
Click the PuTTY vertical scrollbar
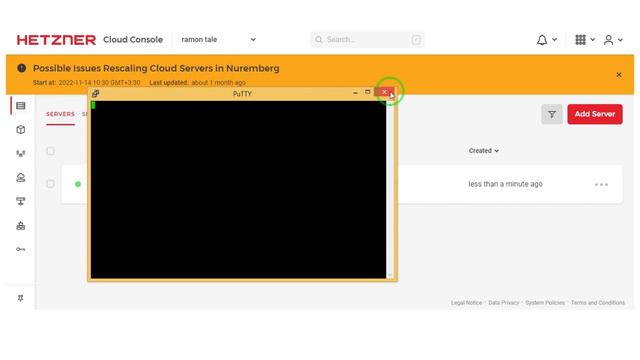[x=390, y=190]
